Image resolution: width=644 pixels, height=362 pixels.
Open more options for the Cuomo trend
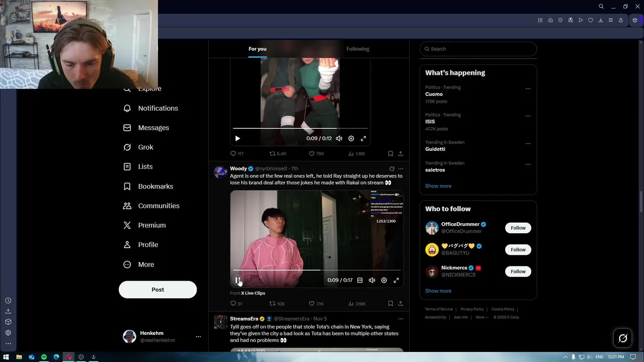(528, 88)
